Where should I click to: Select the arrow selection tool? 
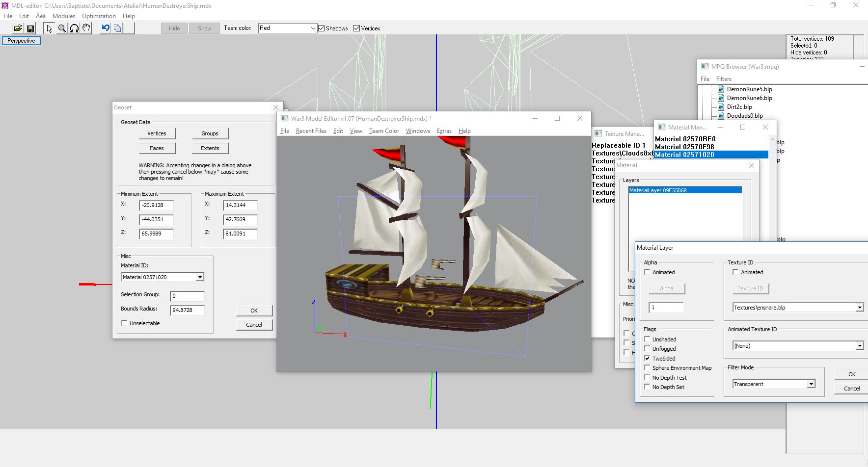(x=49, y=28)
